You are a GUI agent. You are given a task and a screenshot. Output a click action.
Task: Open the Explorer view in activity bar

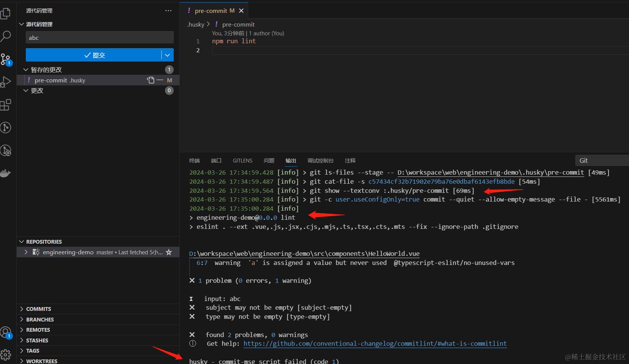[x=5, y=14]
